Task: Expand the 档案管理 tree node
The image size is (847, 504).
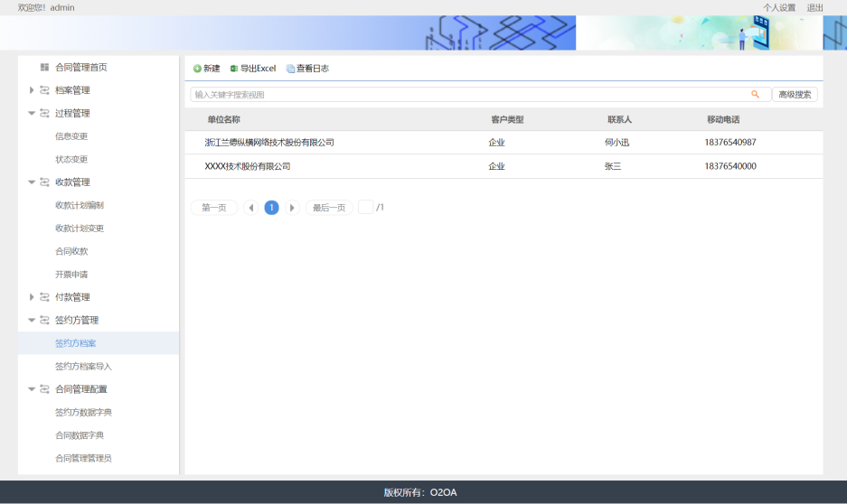Action: click(32, 90)
